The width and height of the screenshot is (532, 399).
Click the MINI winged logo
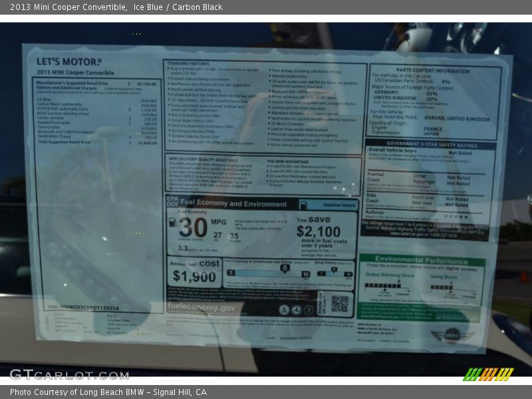click(452, 336)
